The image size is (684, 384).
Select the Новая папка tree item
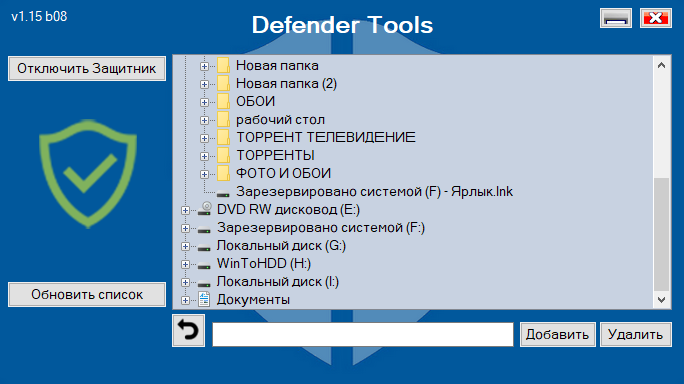point(277,65)
